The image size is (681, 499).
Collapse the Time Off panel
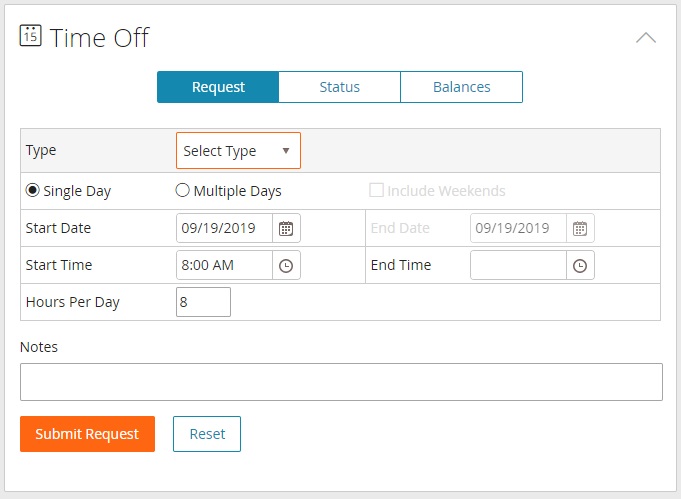click(x=646, y=38)
